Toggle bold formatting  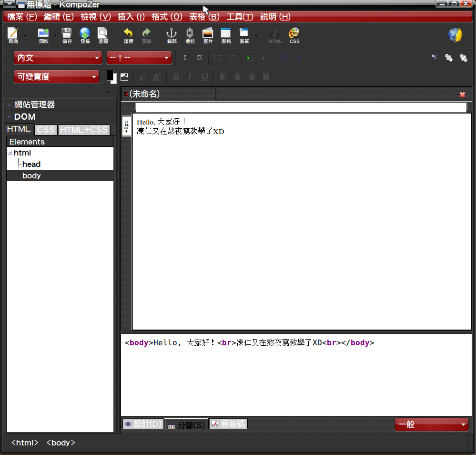pos(176,77)
